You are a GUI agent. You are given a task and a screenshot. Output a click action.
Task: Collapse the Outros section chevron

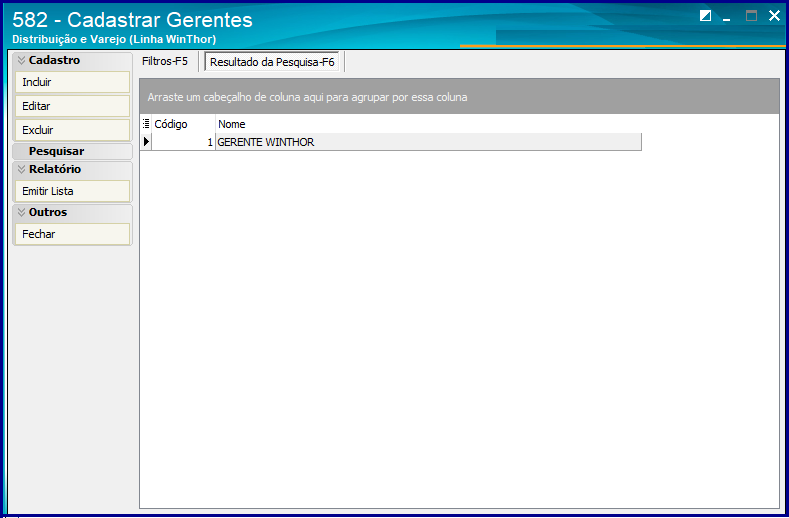[21, 212]
